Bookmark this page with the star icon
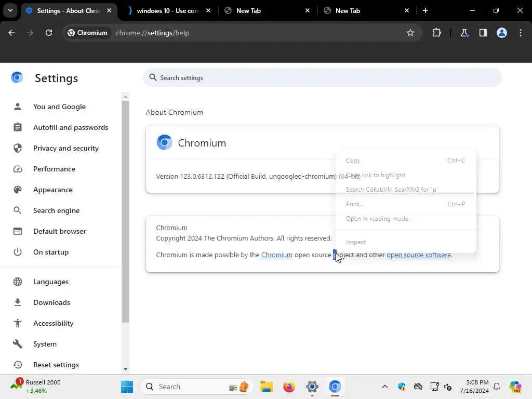Viewport: 532px width, 399px height. coord(410,33)
